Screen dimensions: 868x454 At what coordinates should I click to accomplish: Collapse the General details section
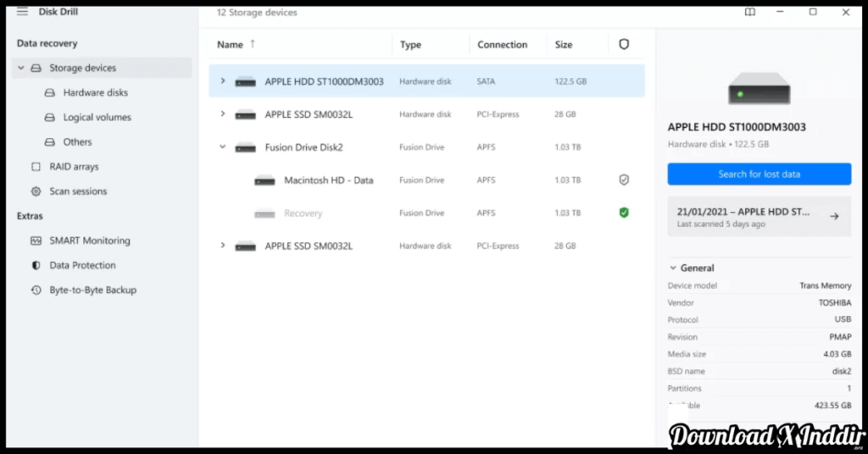click(x=673, y=268)
